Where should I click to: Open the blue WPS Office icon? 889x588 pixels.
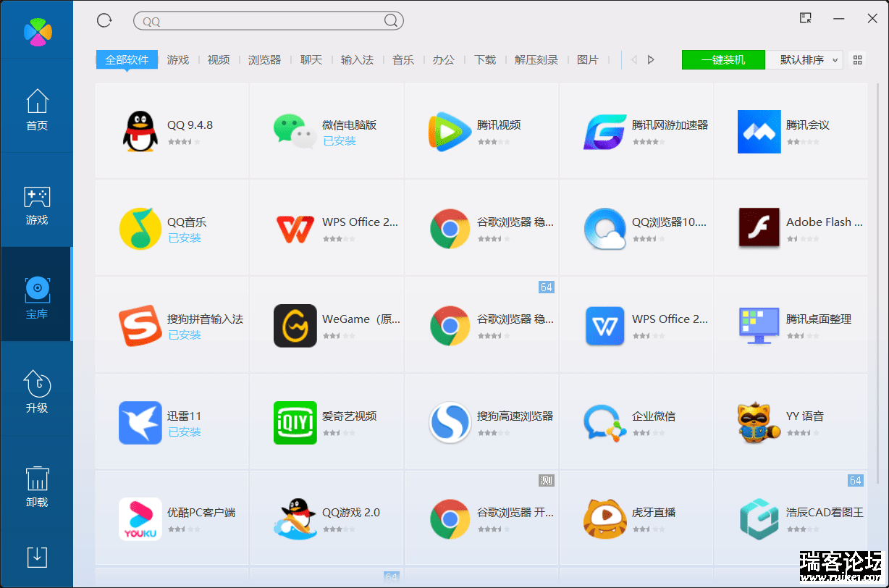click(x=605, y=325)
